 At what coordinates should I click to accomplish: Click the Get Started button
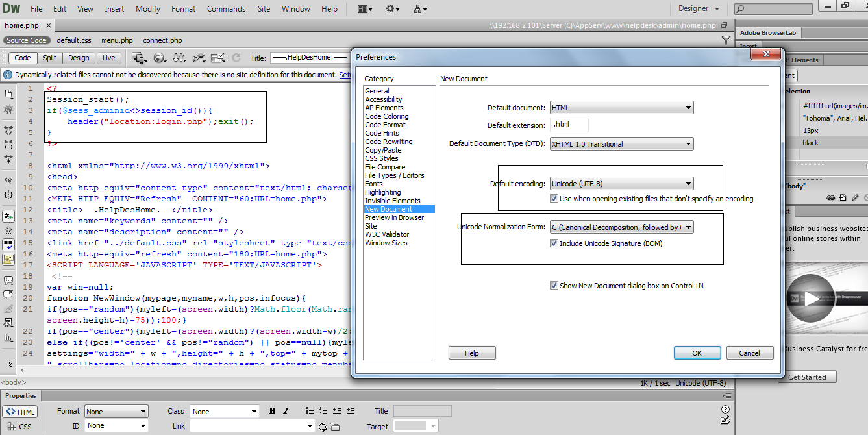click(x=808, y=377)
